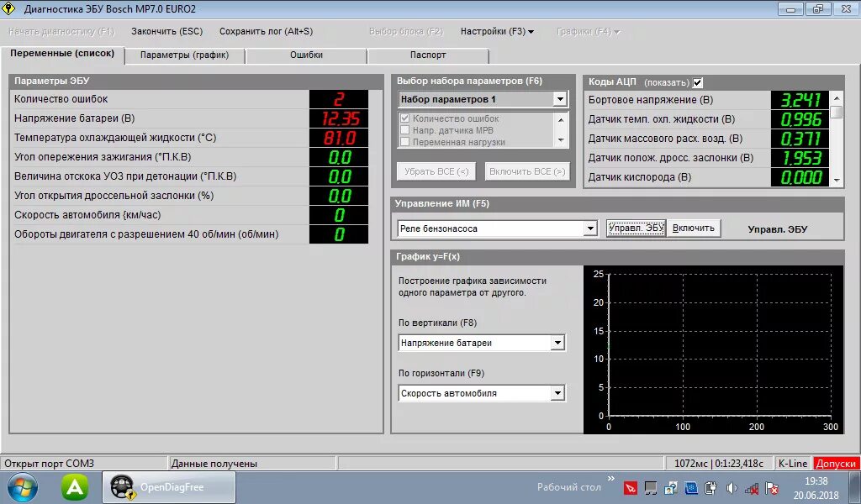Viewport: 861px width, 504px height.
Task: Select 'Величина отскока УОЗ при детонации' row
Action: point(191,176)
